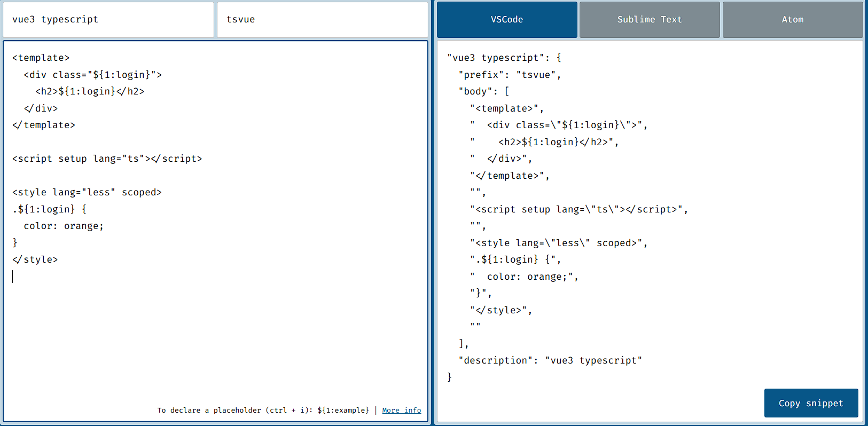Image resolution: width=868 pixels, height=426 pixels.
Task: Switch to the Atom tab
Action: (x=793, y=20)
